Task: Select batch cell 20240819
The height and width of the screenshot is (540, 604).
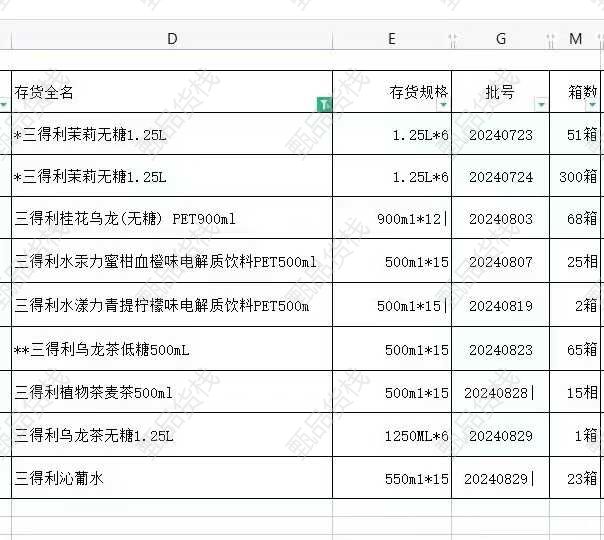Action: click(500, 305)
